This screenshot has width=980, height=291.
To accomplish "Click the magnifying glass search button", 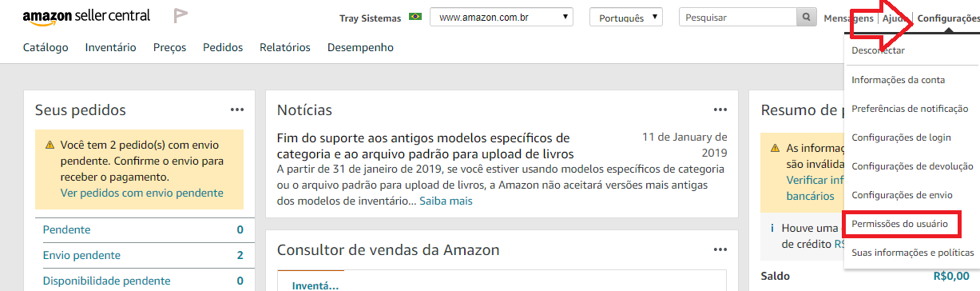I will coord(806,17).
